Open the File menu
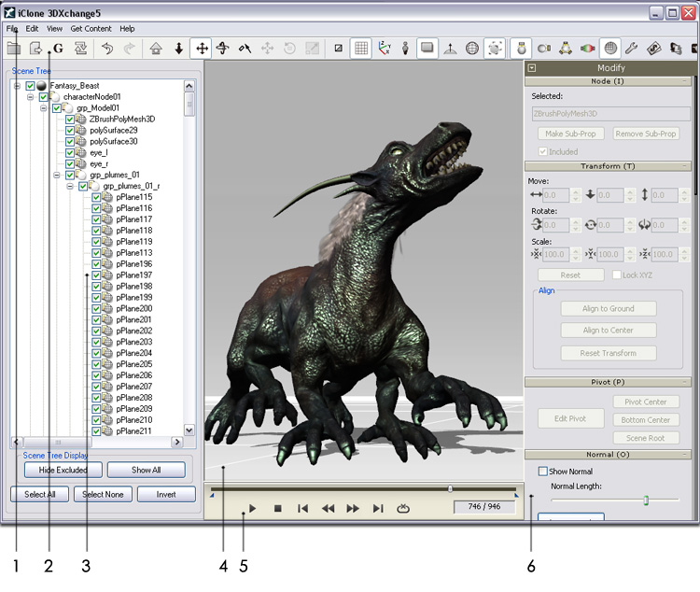The image size is (700, 592). [11, 29]
